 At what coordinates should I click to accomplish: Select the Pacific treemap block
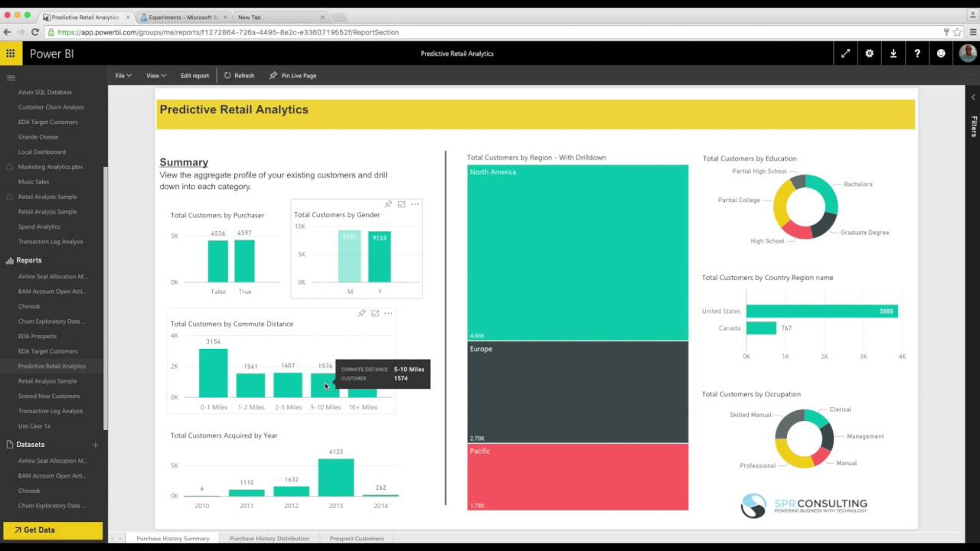[577, 478]
